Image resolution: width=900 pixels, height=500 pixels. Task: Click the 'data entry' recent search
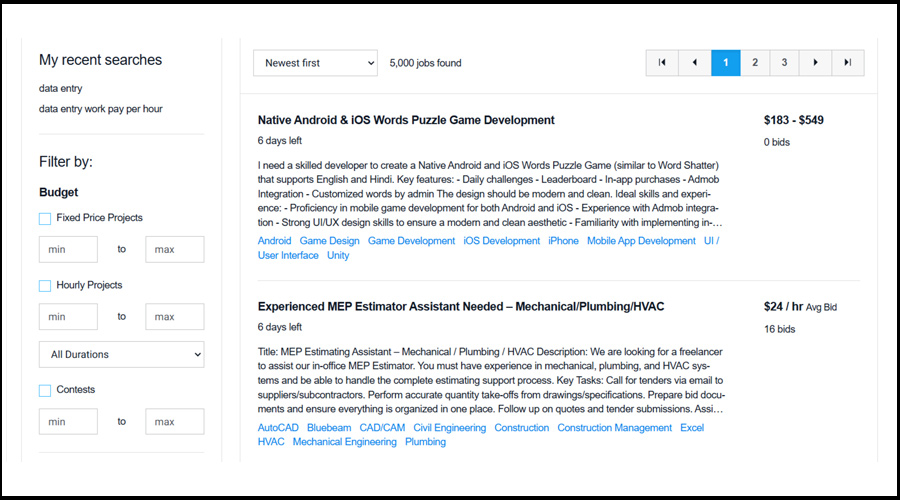point(61,89)
